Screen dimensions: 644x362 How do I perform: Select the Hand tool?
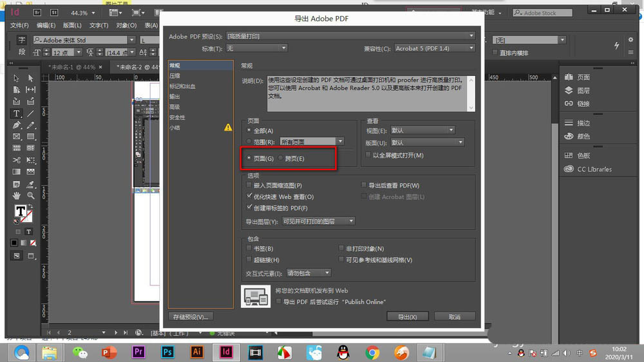(17, 196)
